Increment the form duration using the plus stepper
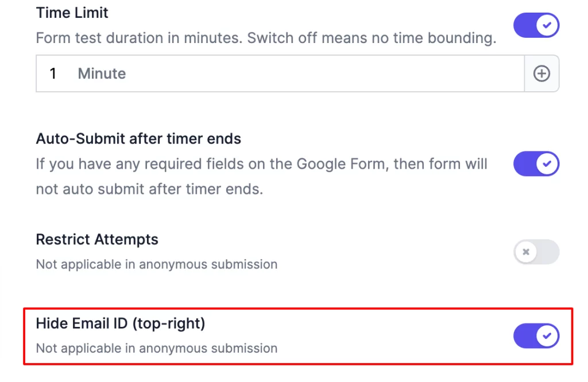This screenshot has height=382, width=588. 541,73
